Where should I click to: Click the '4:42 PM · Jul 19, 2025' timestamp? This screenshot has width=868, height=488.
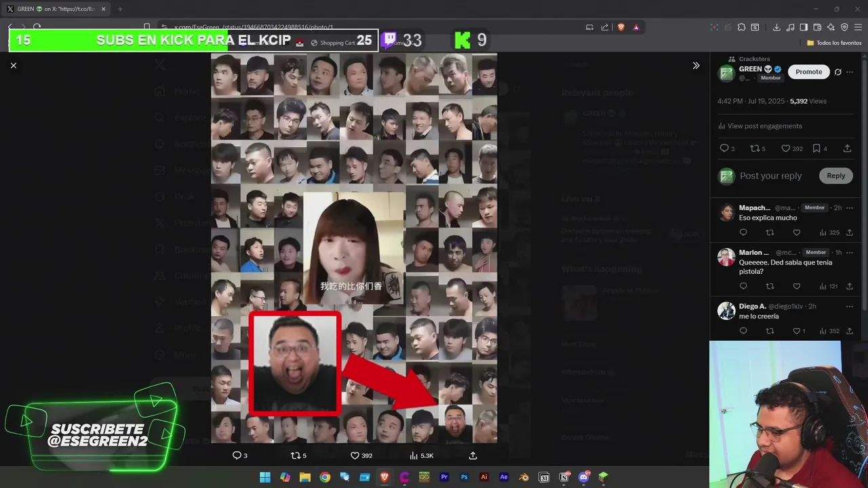(x=751, y=101)
